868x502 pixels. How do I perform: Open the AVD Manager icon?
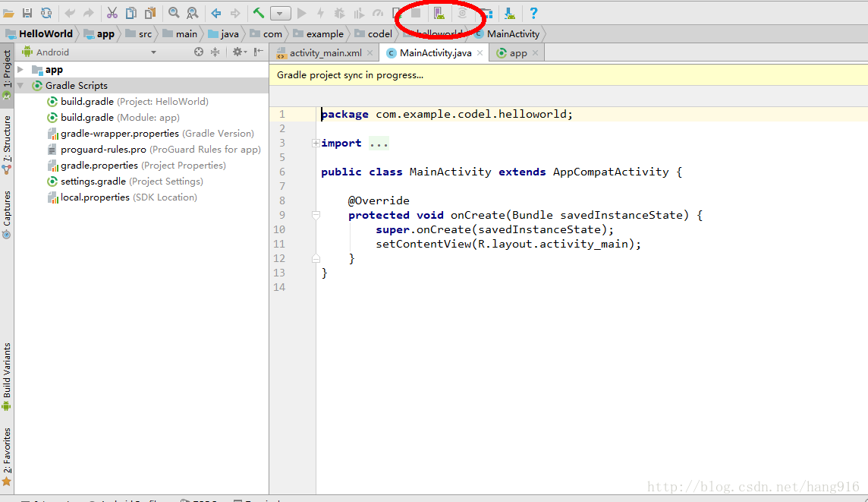439,13
